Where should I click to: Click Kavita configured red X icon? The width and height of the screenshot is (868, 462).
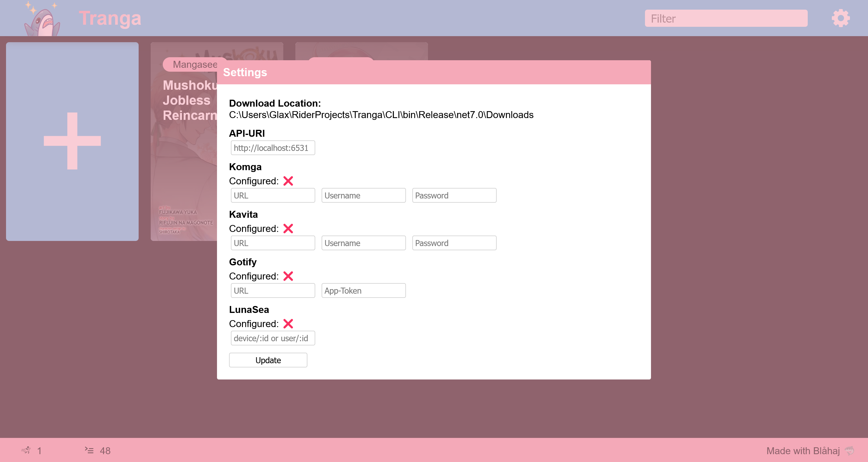pyautogui.click(x=288, y=229)
